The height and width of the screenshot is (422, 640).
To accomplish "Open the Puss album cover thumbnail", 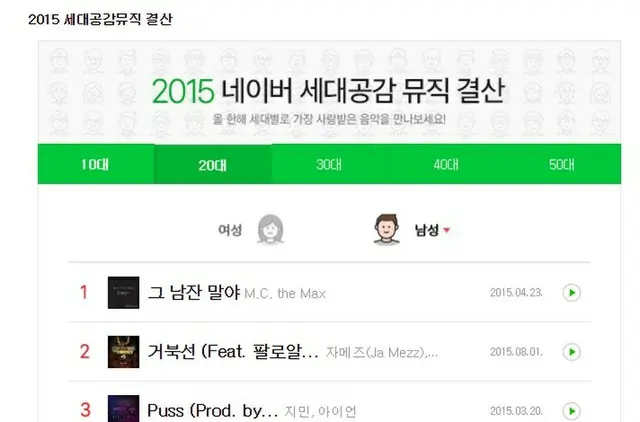I will click(123, 409).
